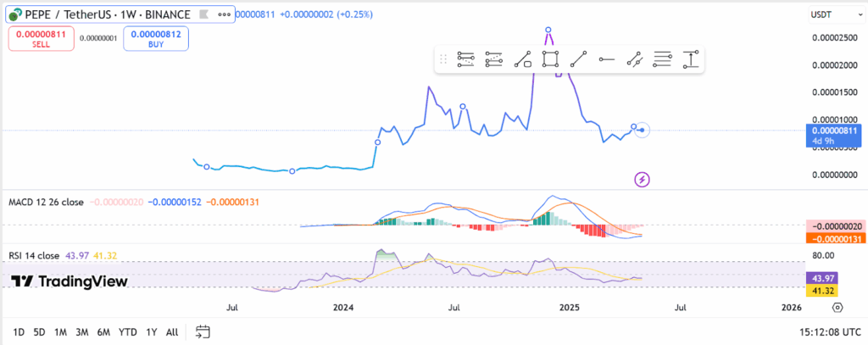The height and width of the screenshot is (345, 868).
Task: Switch to the 1Y time range
Action: [151, 332]
